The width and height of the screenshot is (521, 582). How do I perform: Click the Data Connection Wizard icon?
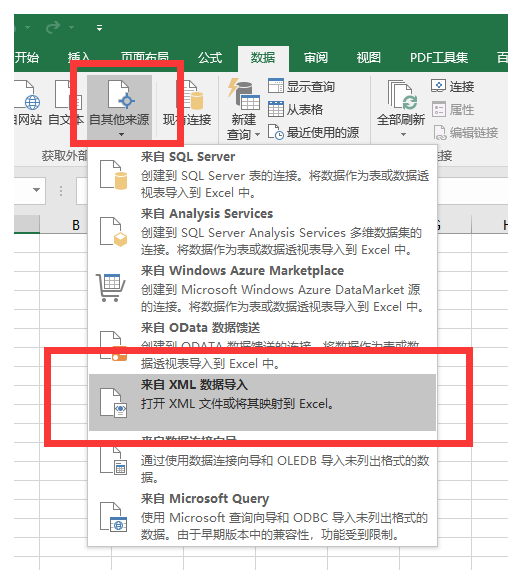[x=114, y=460]
